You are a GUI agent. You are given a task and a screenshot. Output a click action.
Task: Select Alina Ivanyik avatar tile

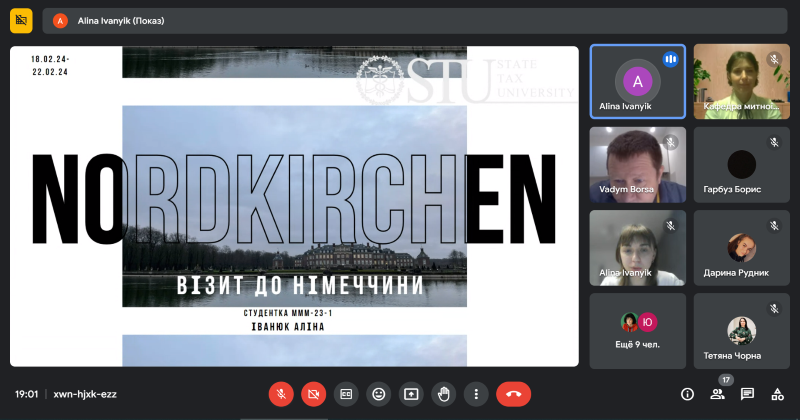638,82
